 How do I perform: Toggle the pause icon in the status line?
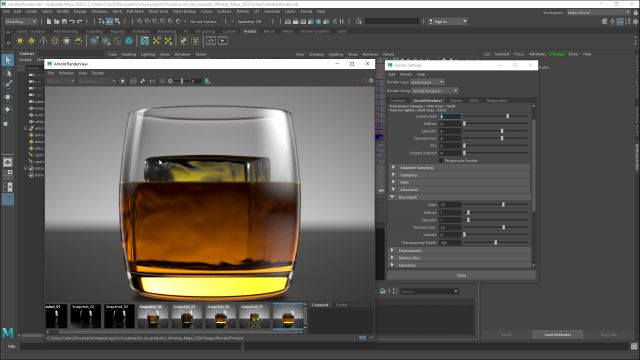coord(341,21)
